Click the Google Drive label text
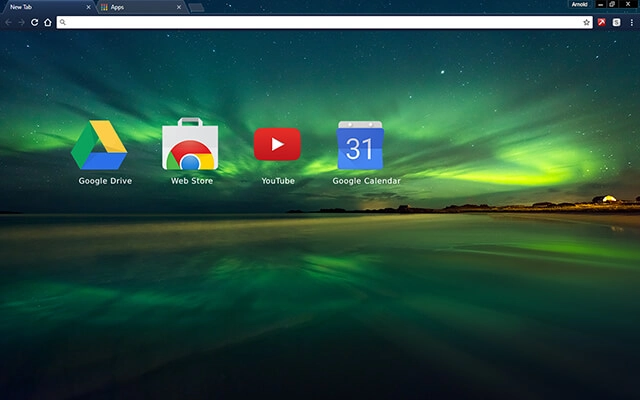The image size is (640, 400). click(105, 181)
